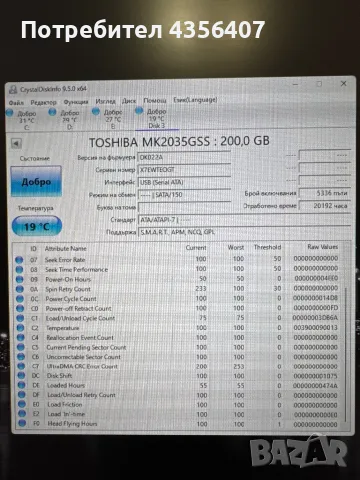Click status dot for Spin Retry Count
The height and width of the screenshot is (480, 360).
tap(20, 289)
